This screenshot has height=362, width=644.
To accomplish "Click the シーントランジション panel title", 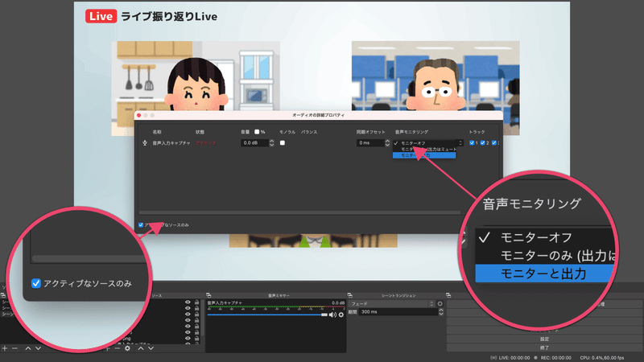I will (x=398, y=295).
